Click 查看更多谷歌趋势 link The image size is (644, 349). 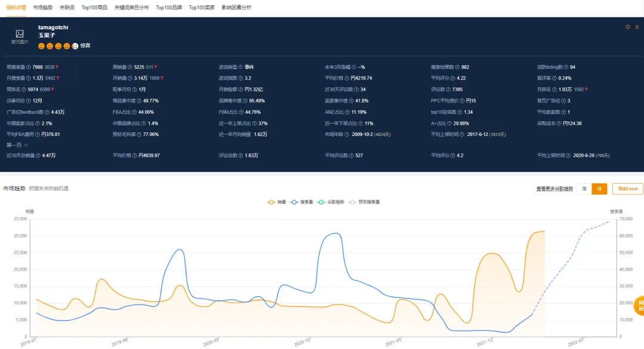555,189
